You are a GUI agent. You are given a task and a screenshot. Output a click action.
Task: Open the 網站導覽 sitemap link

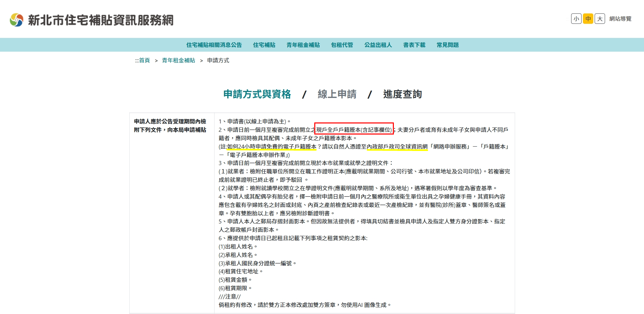pyautogui.click(x=620, y=19)
